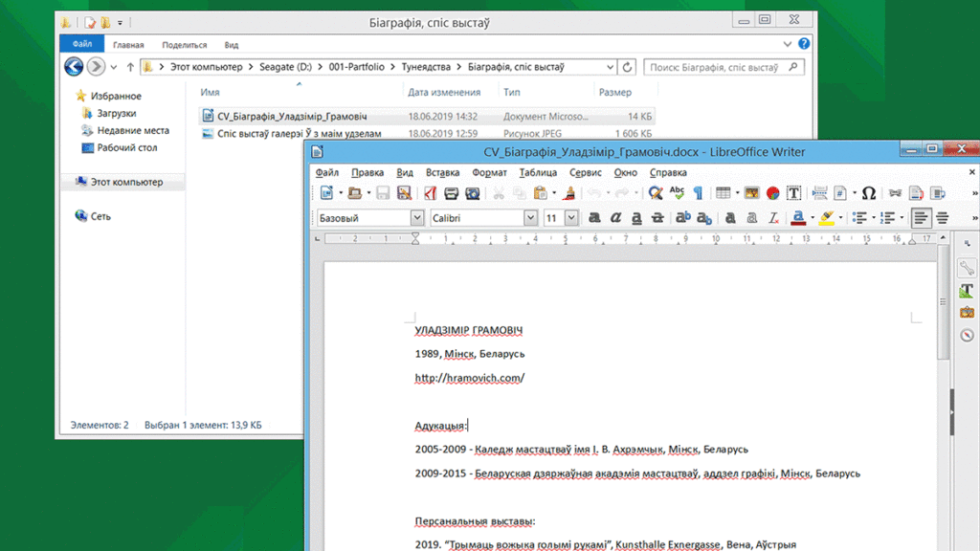Screen dimensions: 980x551
Task: Insert a text box
Action: tap(793, 193)
